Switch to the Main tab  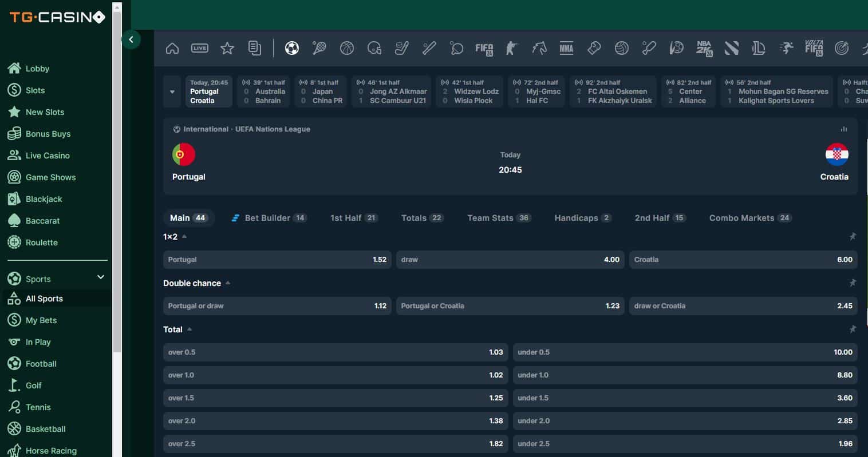pos(188,218)
